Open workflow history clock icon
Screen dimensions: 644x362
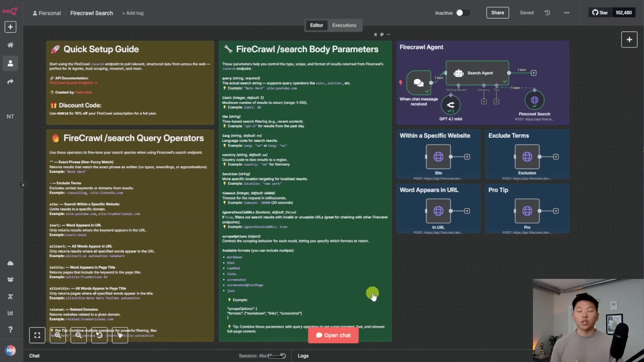pyautogui.click(x=547, y=13)
